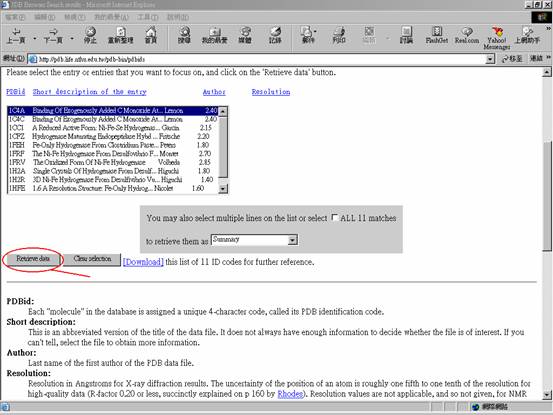Open the 記錄 history toolbar icon

point(275,36)
